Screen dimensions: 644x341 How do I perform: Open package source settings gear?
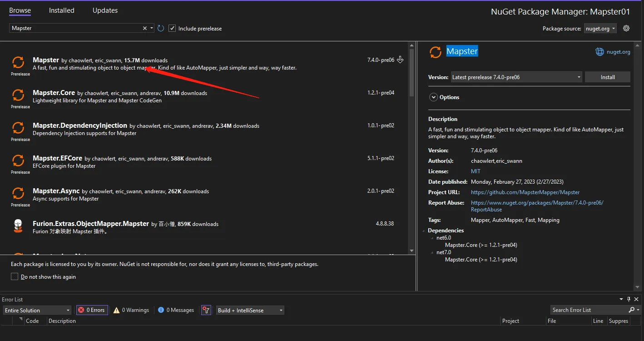pos(626,28)
